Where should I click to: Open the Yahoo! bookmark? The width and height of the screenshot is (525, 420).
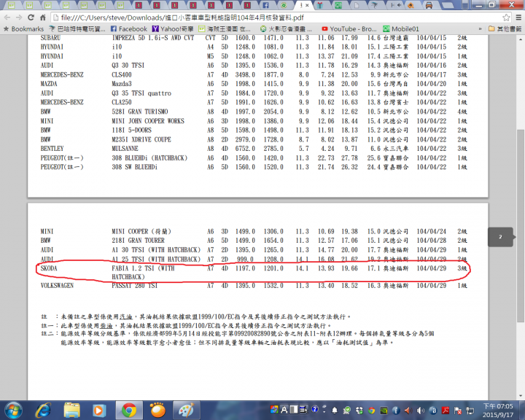(x=173, y=29)
